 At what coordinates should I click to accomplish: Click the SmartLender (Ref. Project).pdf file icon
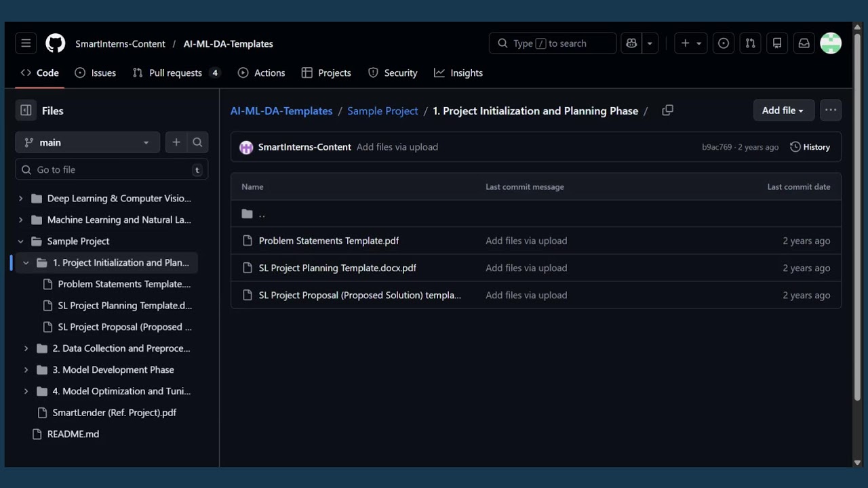point(42,413)
